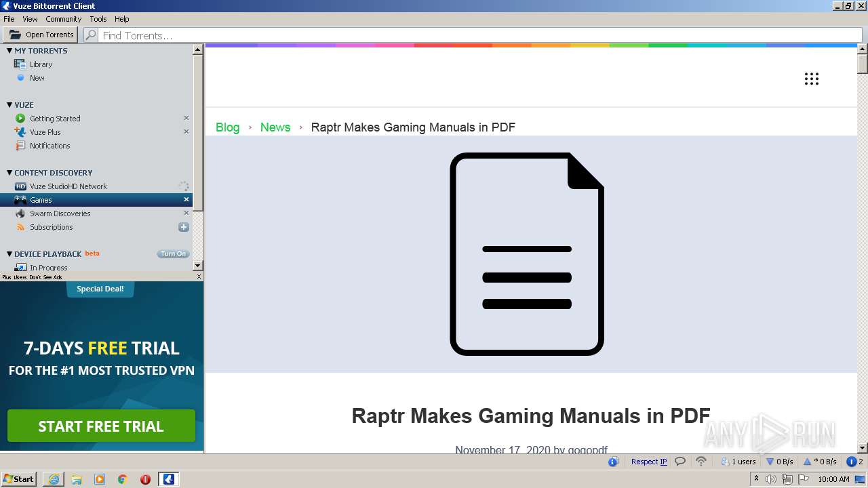Close the Vuze Plus sidebar entry
Viewport: 868px width, 488px height.
tap(186, 131)
